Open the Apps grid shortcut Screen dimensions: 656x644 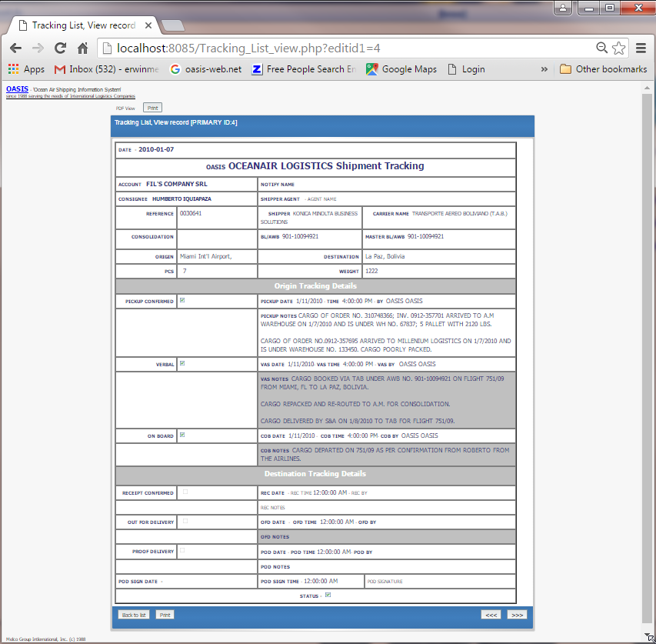click(26, 69)
